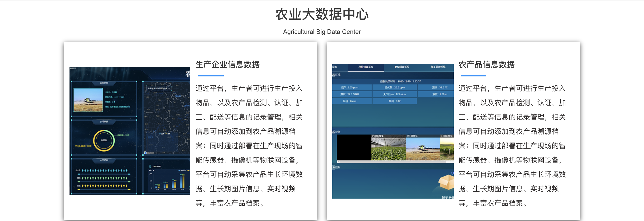Open the 加工管理系统 tab
The width and height of the screenshot is (644, 221).
point(438,67)
